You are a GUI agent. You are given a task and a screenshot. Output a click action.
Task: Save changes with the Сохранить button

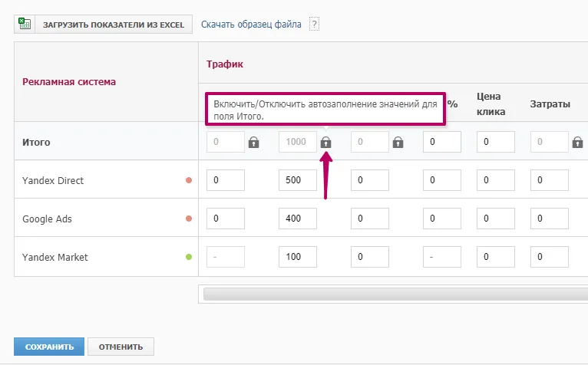point(49,347)
